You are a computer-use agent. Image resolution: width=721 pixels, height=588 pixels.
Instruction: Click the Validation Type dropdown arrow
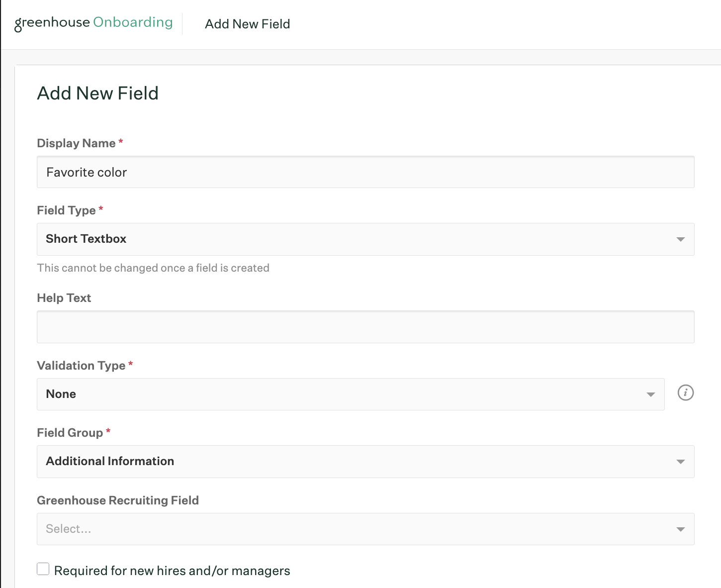[650, 394]
